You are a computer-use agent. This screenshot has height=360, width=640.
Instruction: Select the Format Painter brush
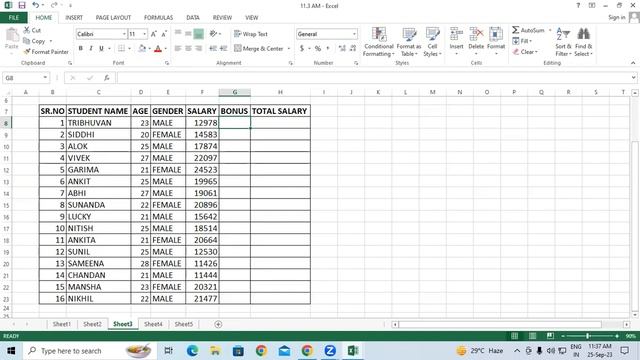27,52
